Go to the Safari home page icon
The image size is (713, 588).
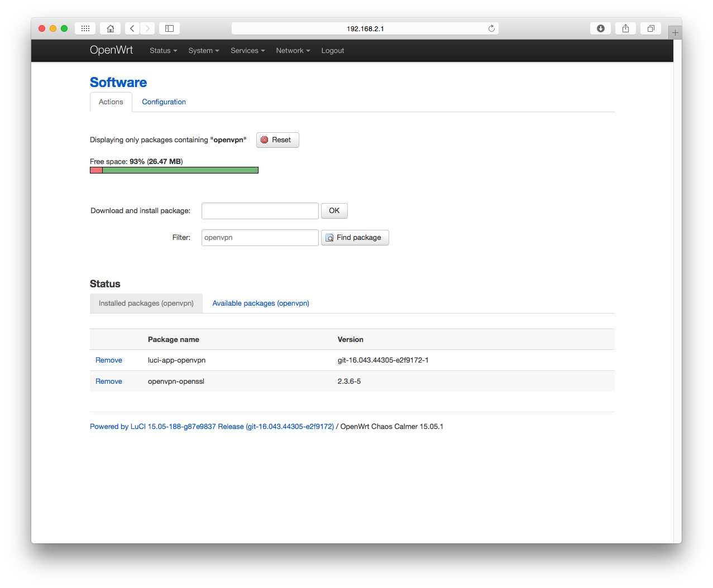[111, 28]
